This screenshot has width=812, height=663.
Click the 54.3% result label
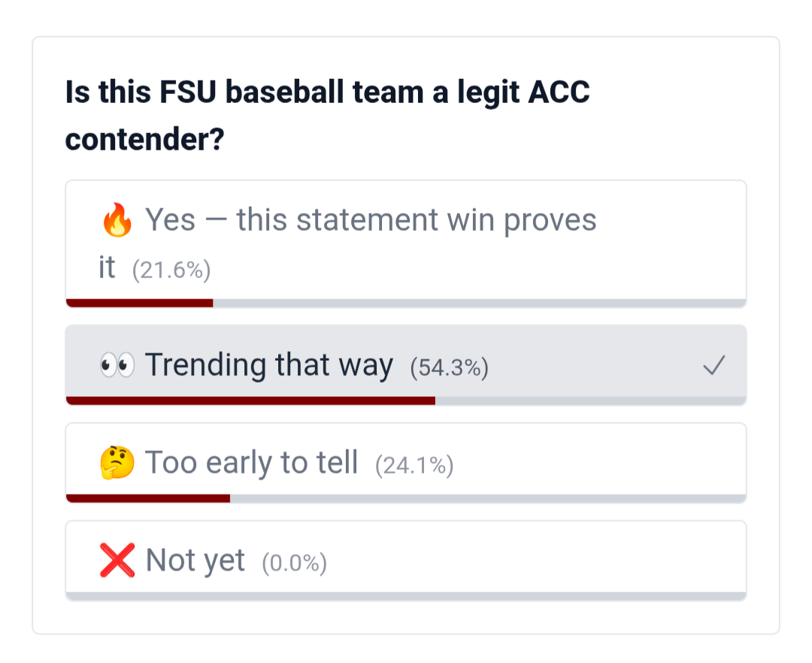click(x=449, y=368)
